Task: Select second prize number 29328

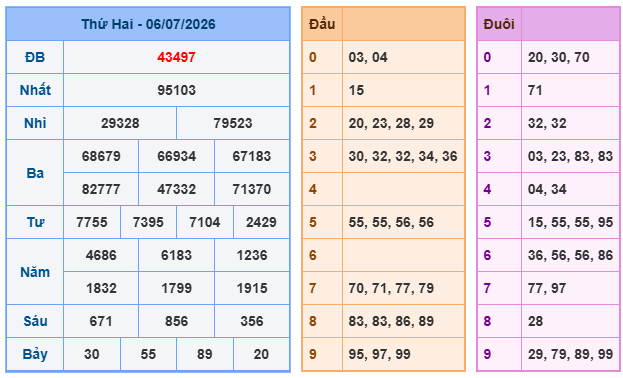Action: click(x=120, y=123)
